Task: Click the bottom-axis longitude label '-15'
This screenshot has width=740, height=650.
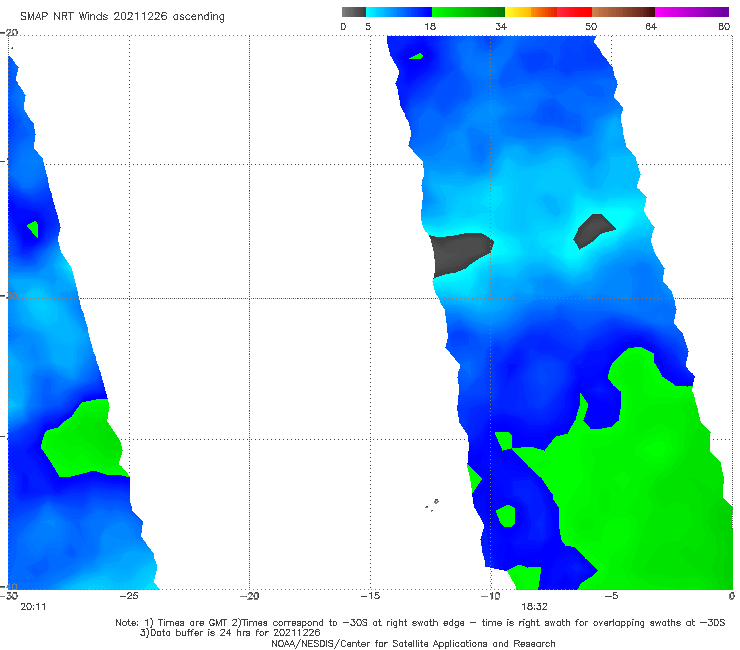Action: click(x=370, y=596)
